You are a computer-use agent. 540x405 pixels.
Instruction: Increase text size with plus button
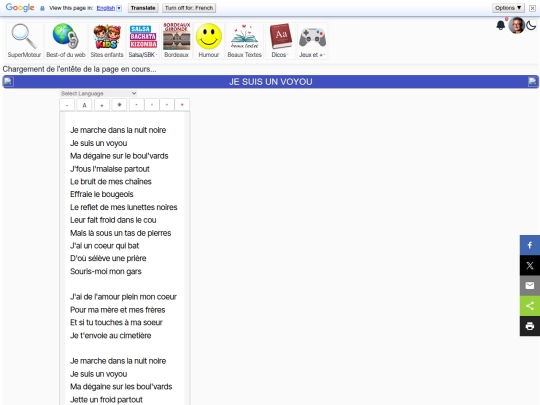(x=102, y=105)
